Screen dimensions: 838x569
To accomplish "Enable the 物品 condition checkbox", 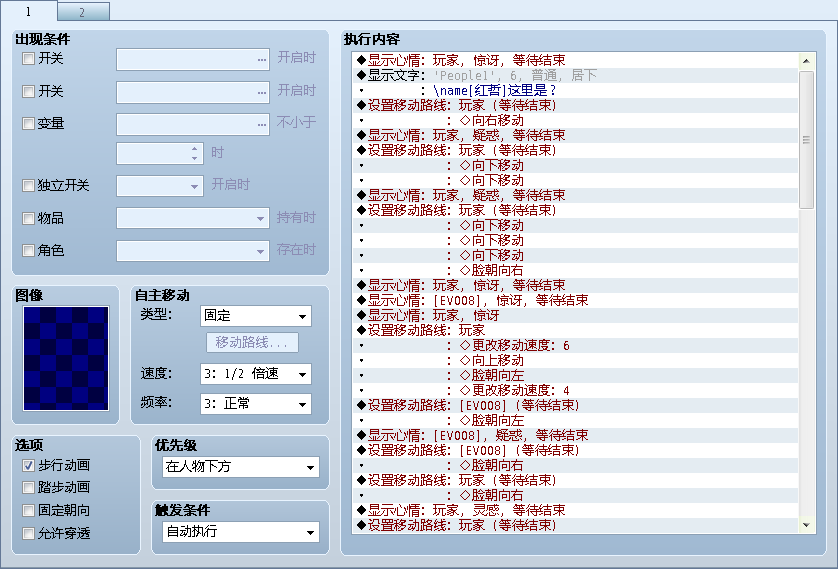I will 28,218.
